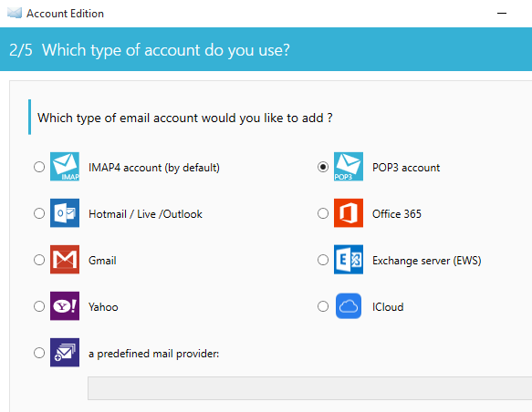Screen dimensions: 532x412
Task: Select the Yahoo radio button
Action: (39, 306)
